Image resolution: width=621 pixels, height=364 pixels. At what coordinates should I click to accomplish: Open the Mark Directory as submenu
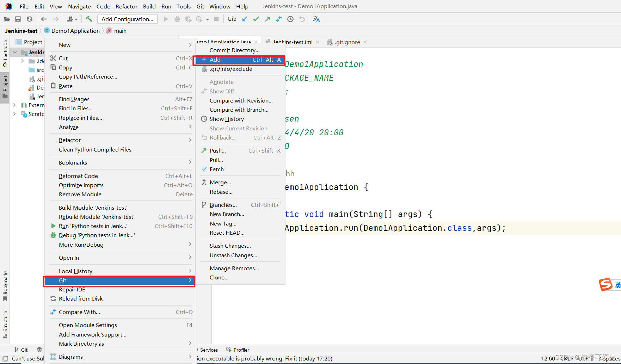[x=121, y=344]
